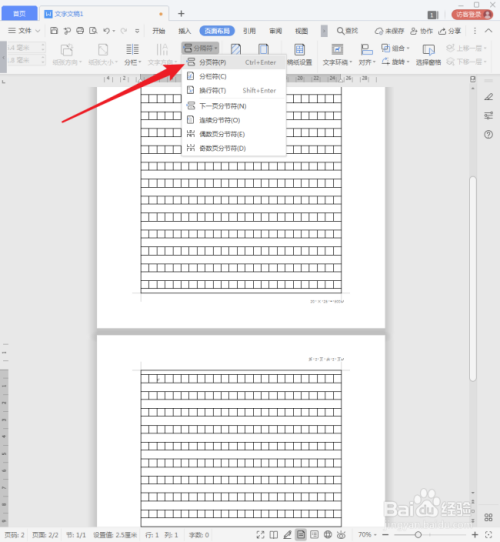Viewport: 500px width, 542px height.
Task: Switch to the 视图 ribbon tab
Action: pos(301,31)
